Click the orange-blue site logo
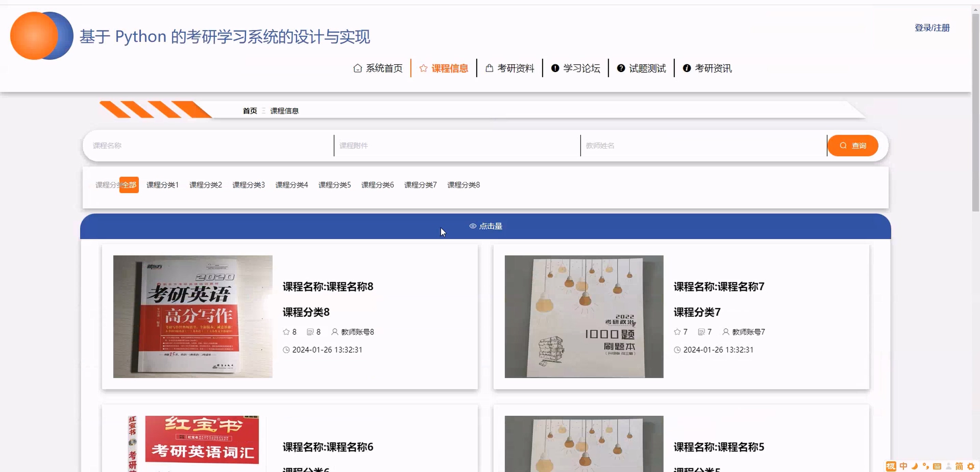 41,36
